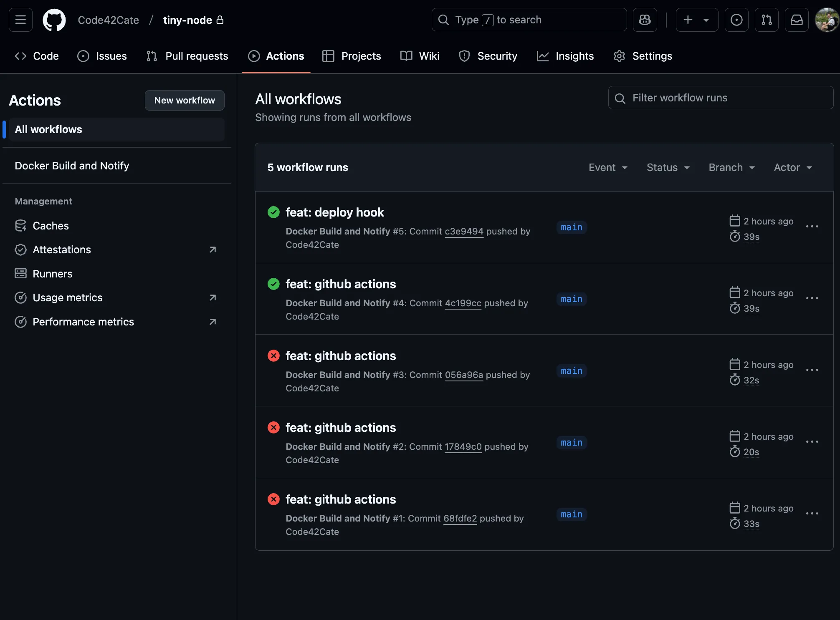Open the pull requests icon in the header
The width and height of the screenshot is (840, 620).
[767, 20]
